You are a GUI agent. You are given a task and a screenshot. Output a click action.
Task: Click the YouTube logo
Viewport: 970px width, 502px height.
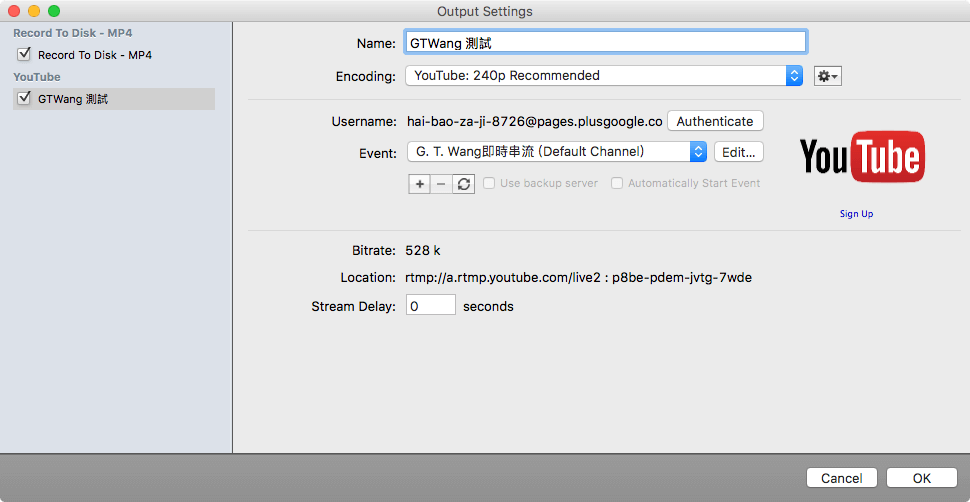click(x=861, y=159)
